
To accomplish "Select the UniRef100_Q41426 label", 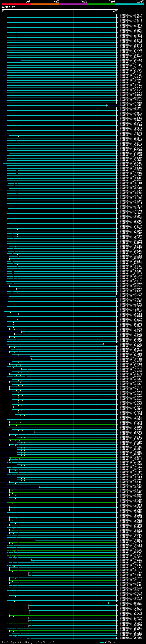I will [131, 344].
